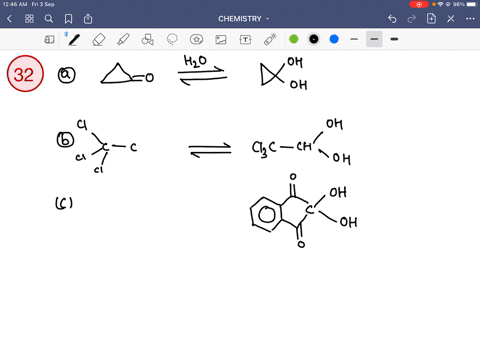
Task: Expand the CHEMISTRY notebook title dropdown
Action: click(x=244, y=19)
